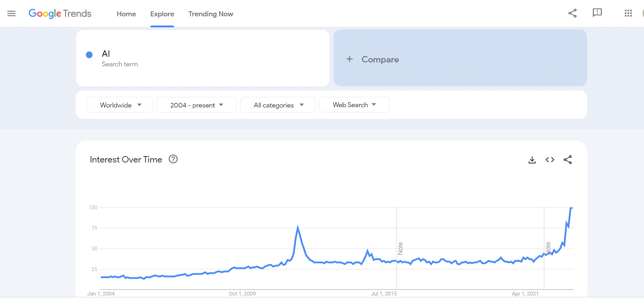Expand the All categories dropdown
This screenshot has height=298, width=644.
tap(278, 105)
